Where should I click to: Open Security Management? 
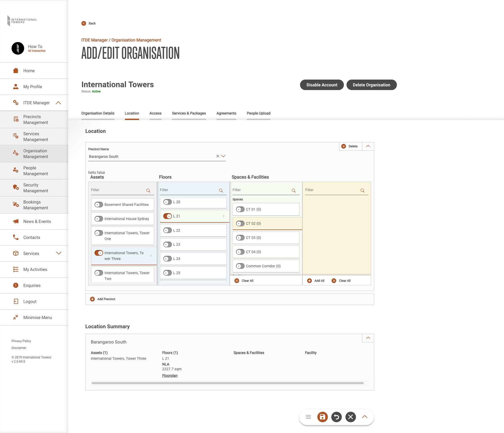(x=34, y=188)
